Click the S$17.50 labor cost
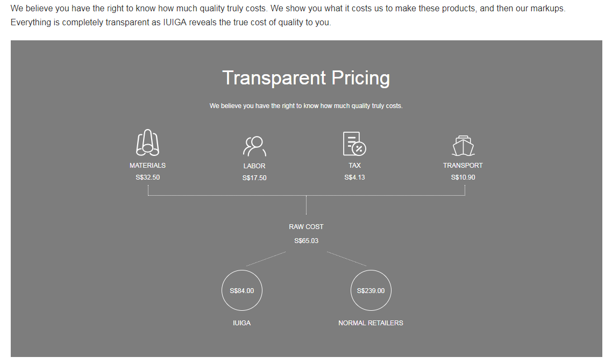612x364 pixels. tap(254, 178)
